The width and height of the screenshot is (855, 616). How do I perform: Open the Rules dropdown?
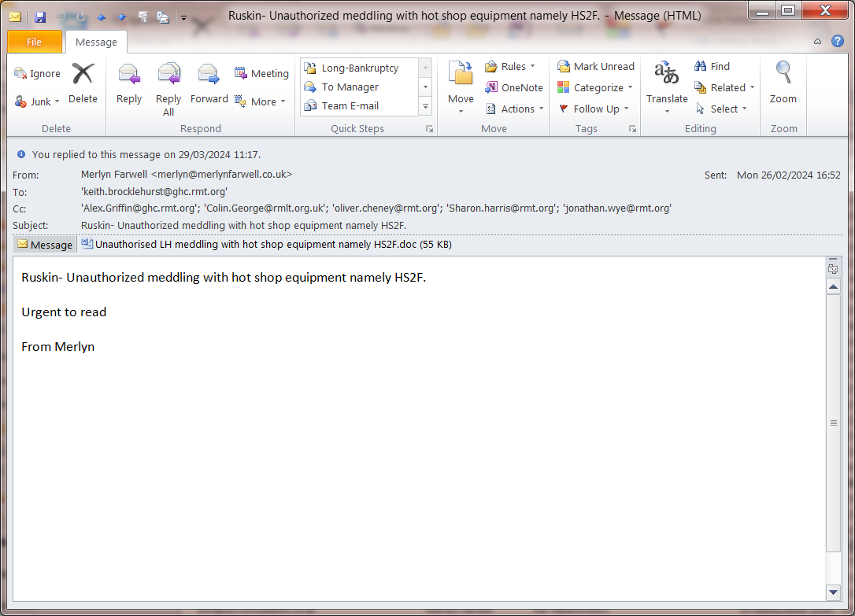[x=510, y=66]
